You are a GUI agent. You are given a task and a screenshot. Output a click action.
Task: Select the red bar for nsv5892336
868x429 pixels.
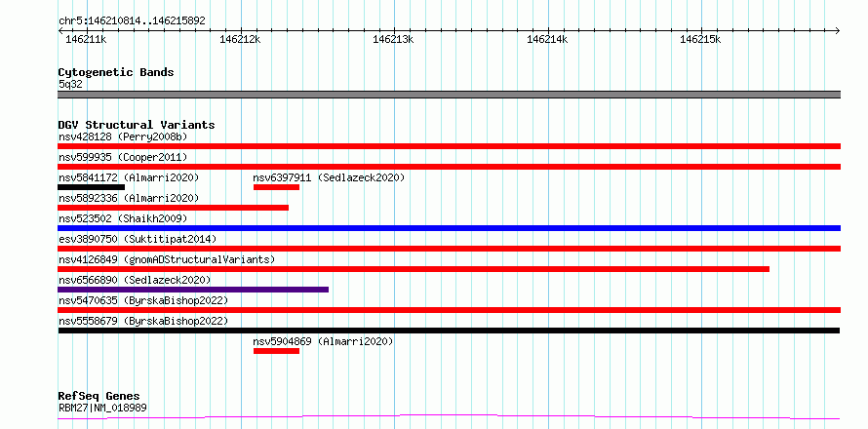pyautogui.click(x=174, y=208)
